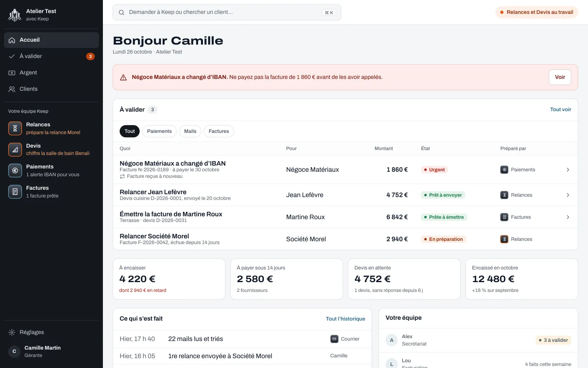Click prépare la relance Morel status
This screenshot has height=368, width=588.
(53, 132)
